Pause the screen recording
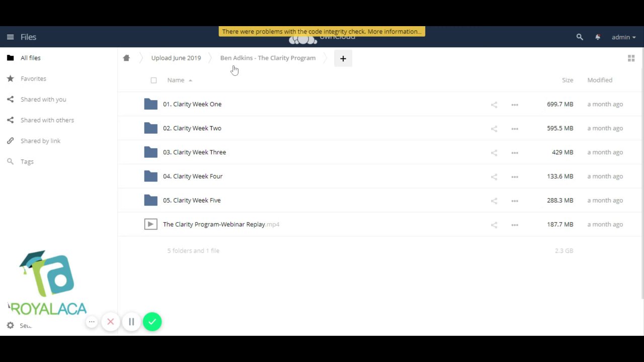Viewport: 644px width, 362px height. (x=131, y=322)
